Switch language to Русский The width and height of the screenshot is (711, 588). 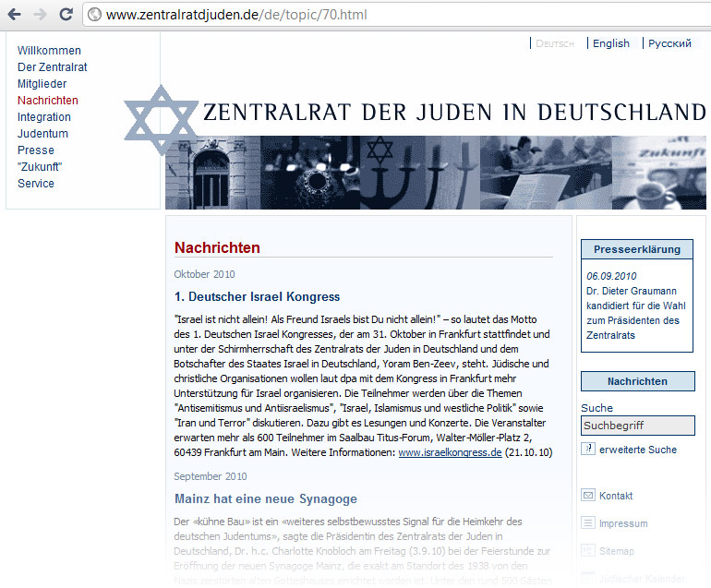click(669, 43)
